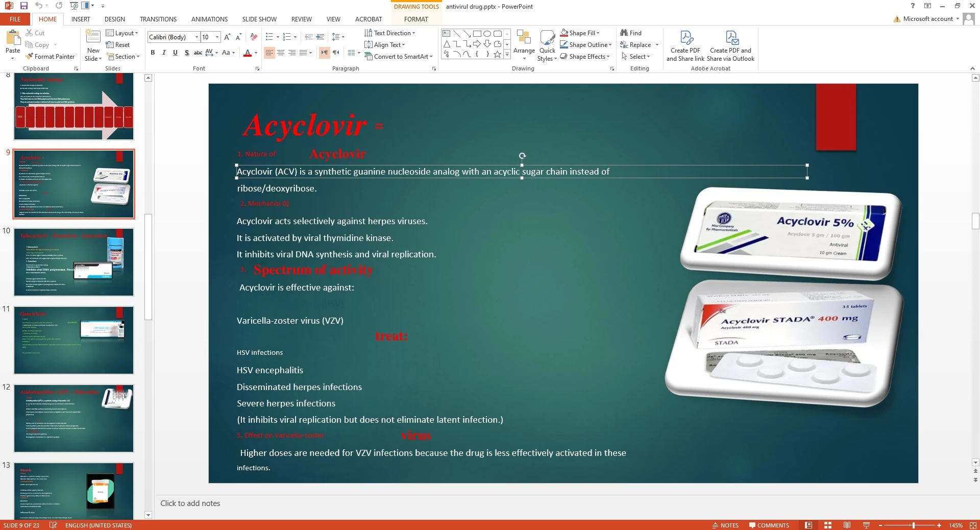The width and height of the screenshot is (980, 530).
Task: Fit slide to current window
Action: point(973,525)
